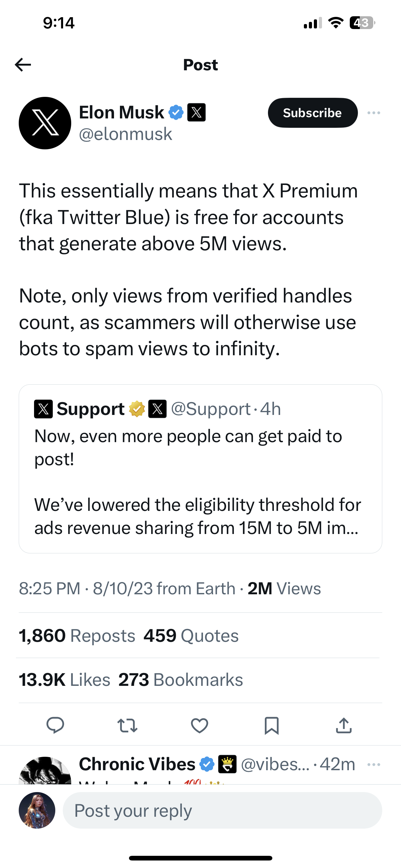The height and width of the screenshot is (868, 401).
Task: Tap the Post your reply field
Action: [222, 810]
